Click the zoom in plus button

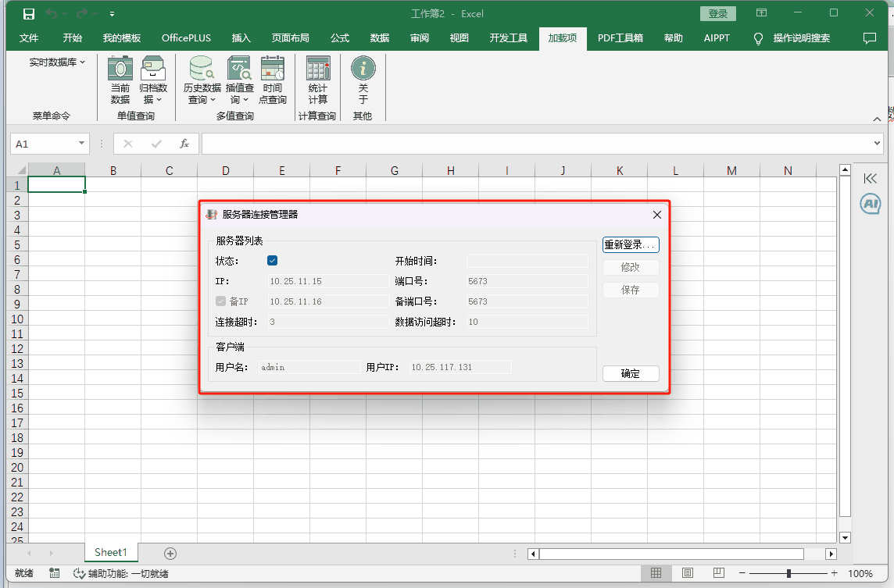[834, 573]
